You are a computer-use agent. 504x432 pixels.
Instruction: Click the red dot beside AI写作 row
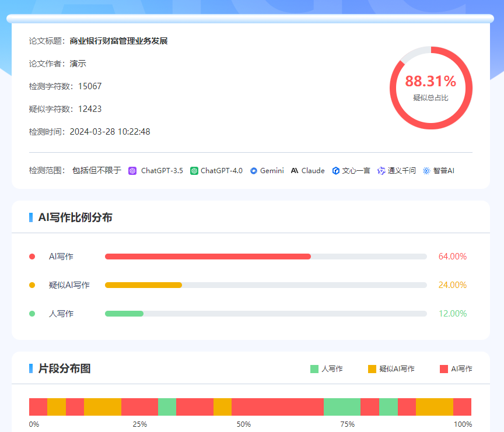coord(32,257)
